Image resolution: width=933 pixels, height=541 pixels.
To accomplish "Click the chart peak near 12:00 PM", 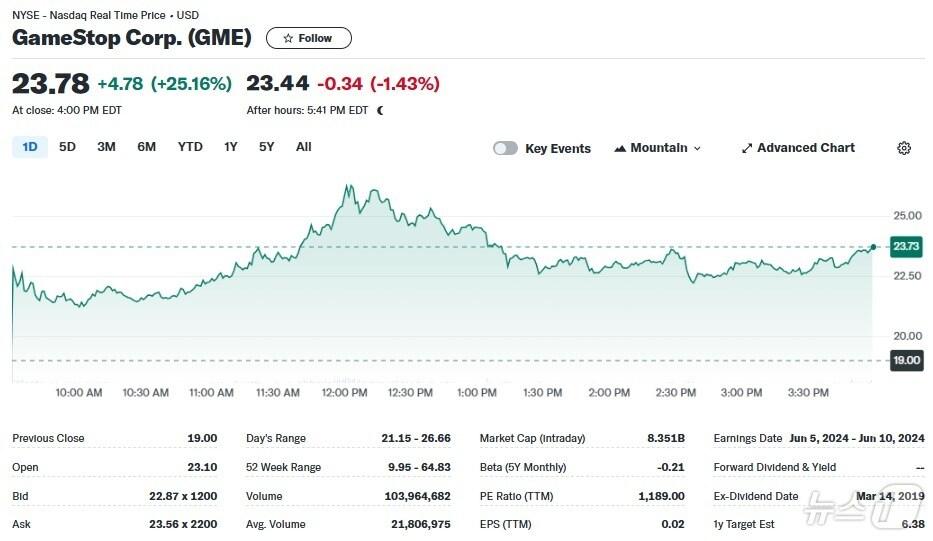I will [347, 186].
